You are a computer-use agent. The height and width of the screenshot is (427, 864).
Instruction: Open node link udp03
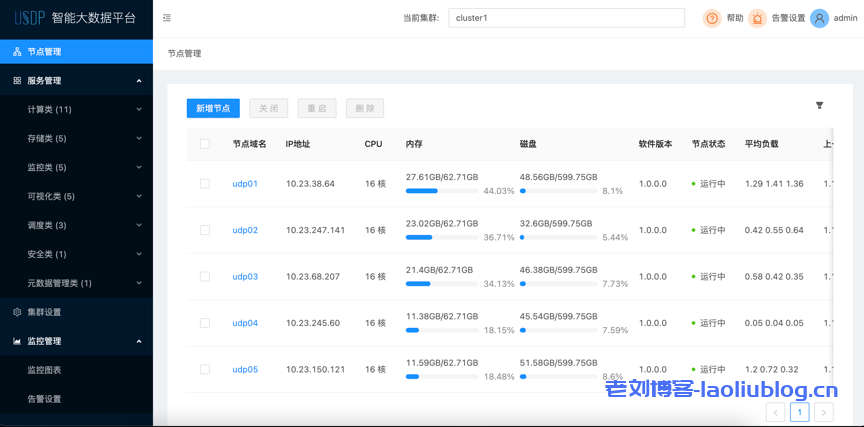click(x=245, y=277)
